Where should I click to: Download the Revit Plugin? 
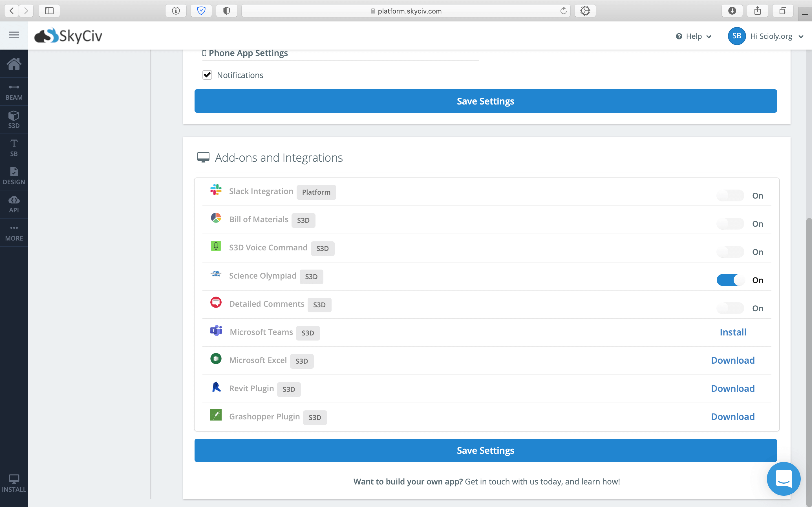[732, 388]
